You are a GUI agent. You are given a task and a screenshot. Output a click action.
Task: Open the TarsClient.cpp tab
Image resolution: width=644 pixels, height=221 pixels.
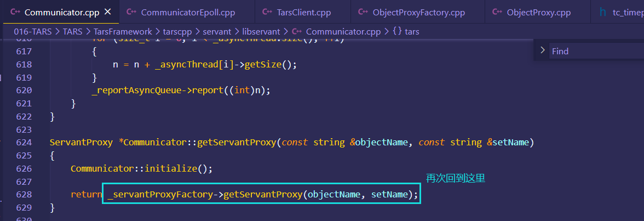(x=303, y=12)
